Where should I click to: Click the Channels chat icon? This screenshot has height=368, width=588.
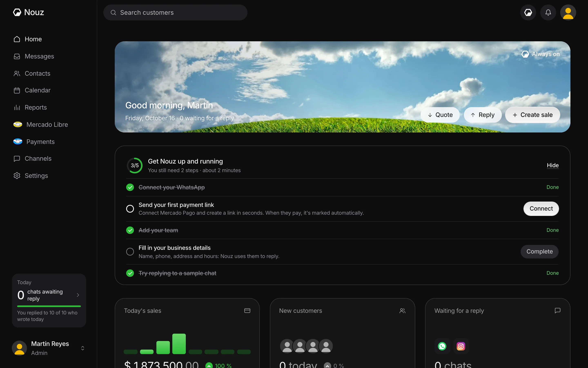(17, 159)
